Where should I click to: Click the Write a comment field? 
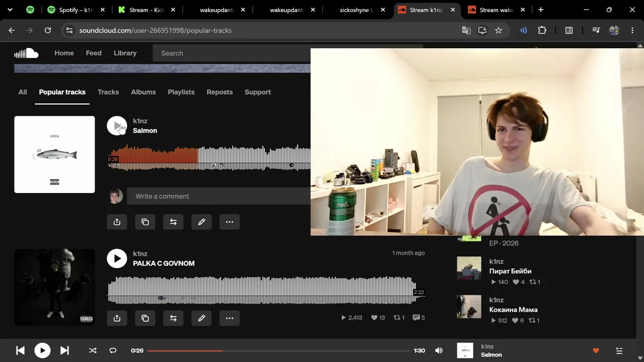click(219, 196)
